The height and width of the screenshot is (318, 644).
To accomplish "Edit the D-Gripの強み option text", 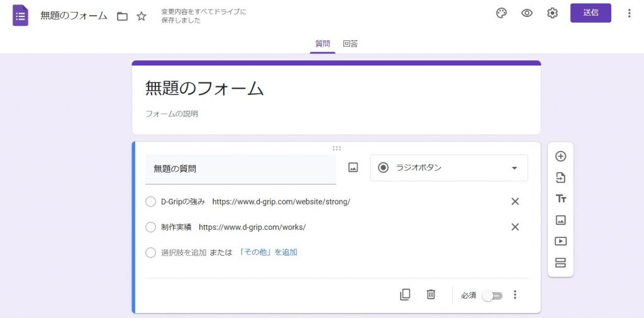I will click(x=255, y=202).
